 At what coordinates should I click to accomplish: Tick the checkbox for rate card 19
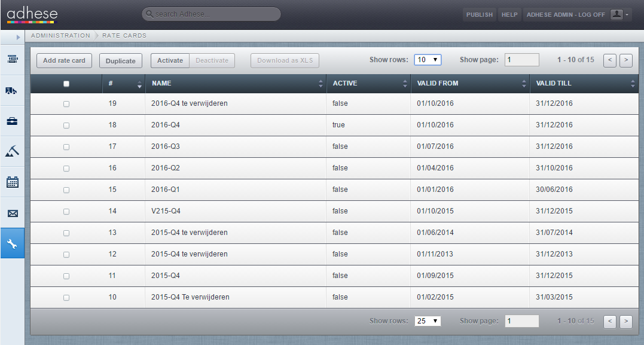(66, 104)
